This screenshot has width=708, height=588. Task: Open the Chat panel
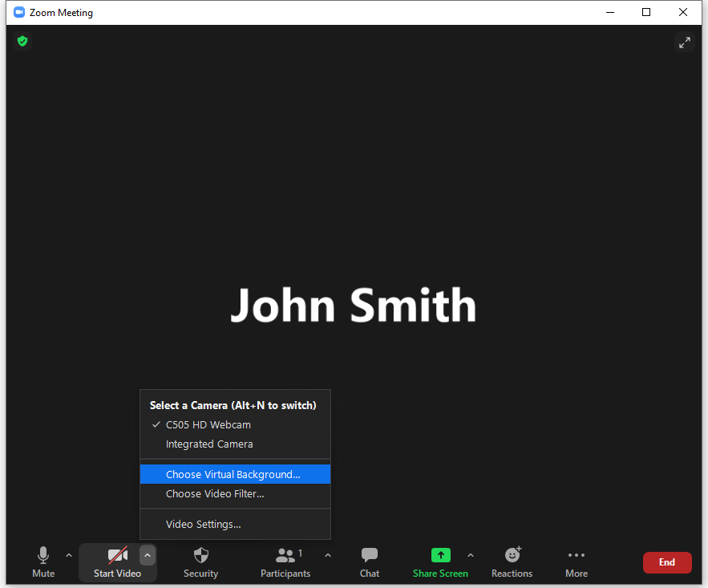click(370, 562)
